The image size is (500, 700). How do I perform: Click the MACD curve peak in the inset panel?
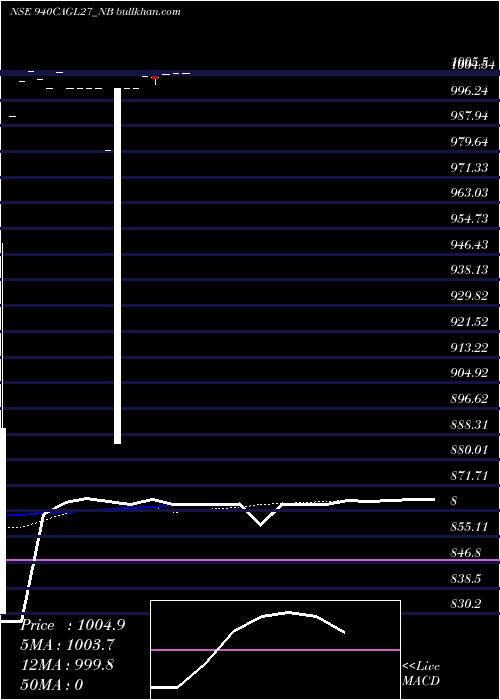point(288,612)
